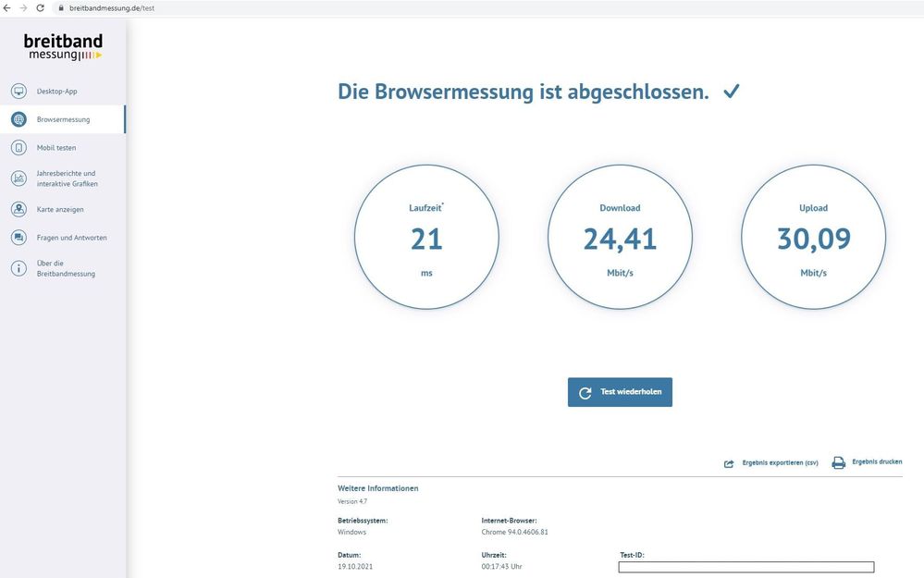Click the 'Weitere Informationen' heading

coord(377,488)
